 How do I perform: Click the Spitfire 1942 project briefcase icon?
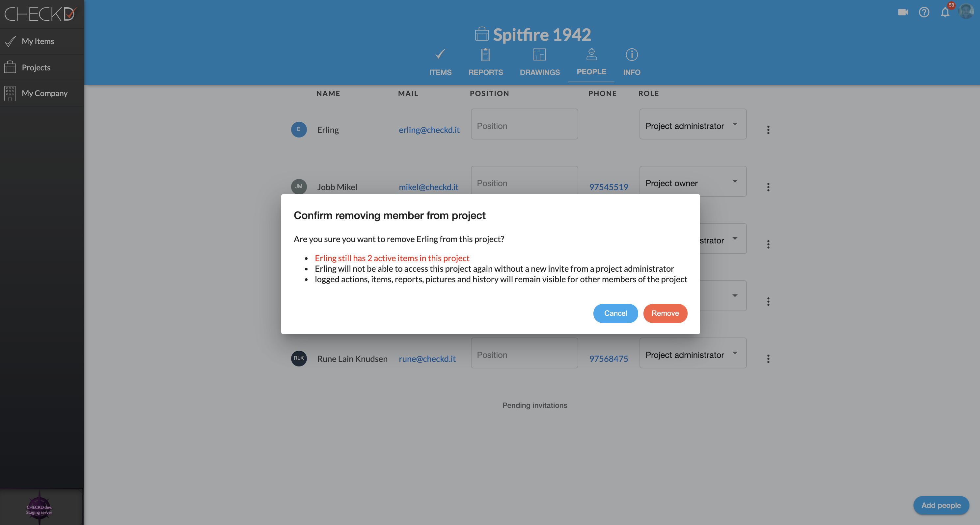(x=482, y=34)
